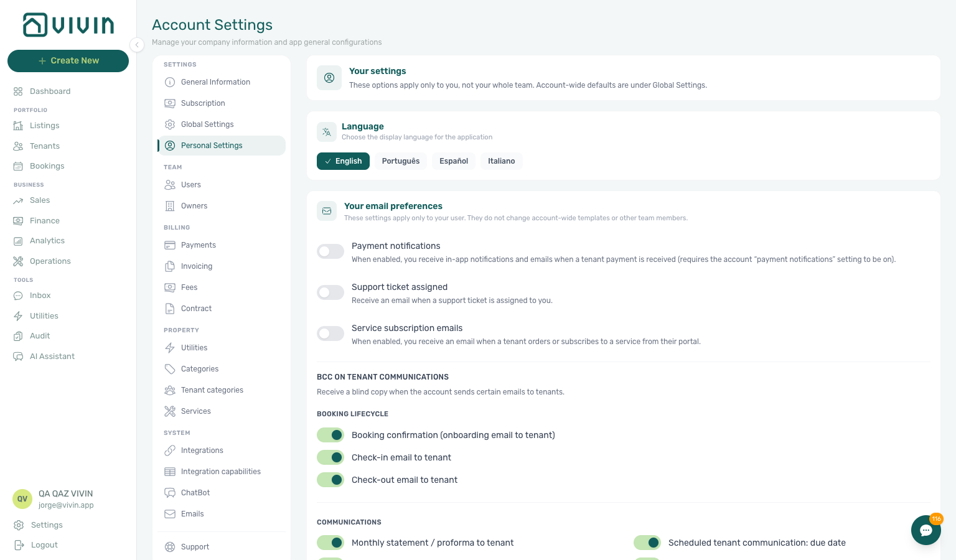Screen dimensions: 956x560
Task: Open the AI Assistant icon in sidebar
Action: pos(18,357)
